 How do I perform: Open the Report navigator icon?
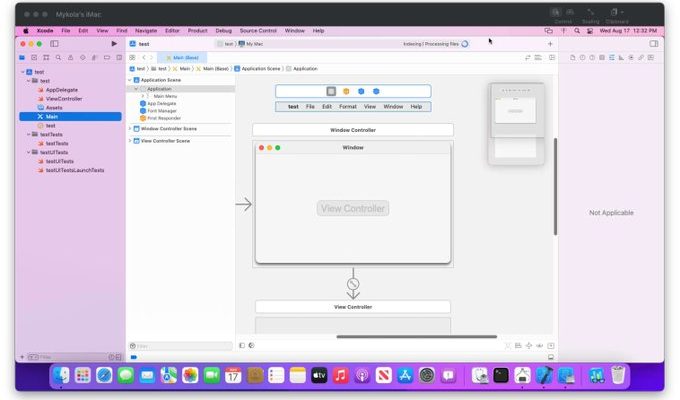[119, 58]
